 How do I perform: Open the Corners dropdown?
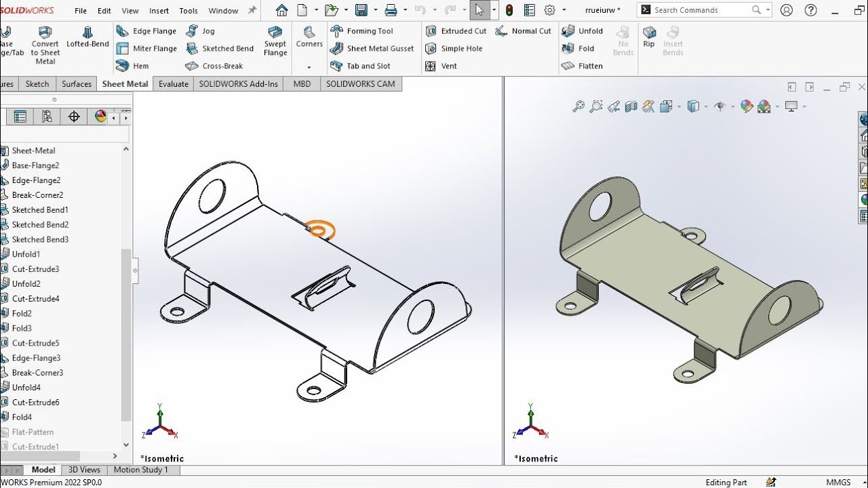pos(309,67)
